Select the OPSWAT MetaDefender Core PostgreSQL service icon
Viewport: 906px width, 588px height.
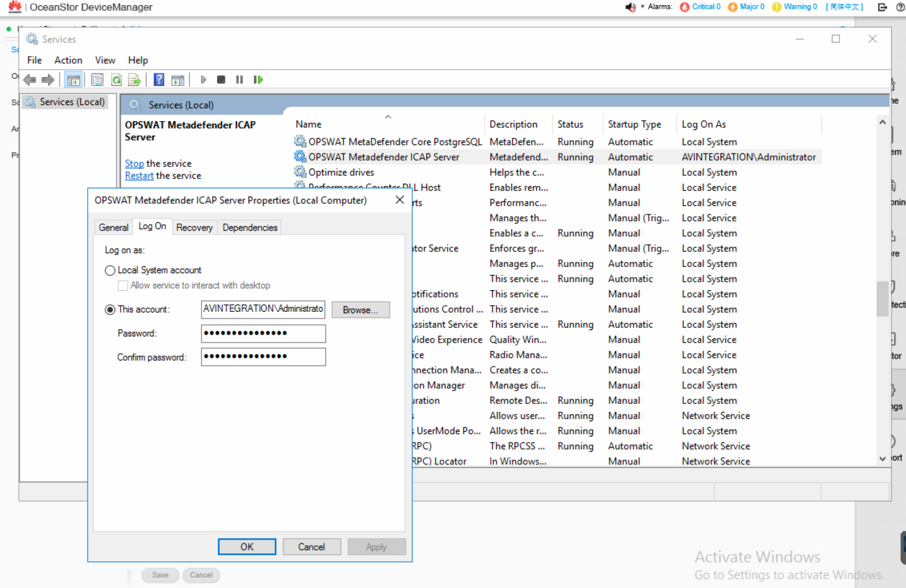(x=300, y=142)
